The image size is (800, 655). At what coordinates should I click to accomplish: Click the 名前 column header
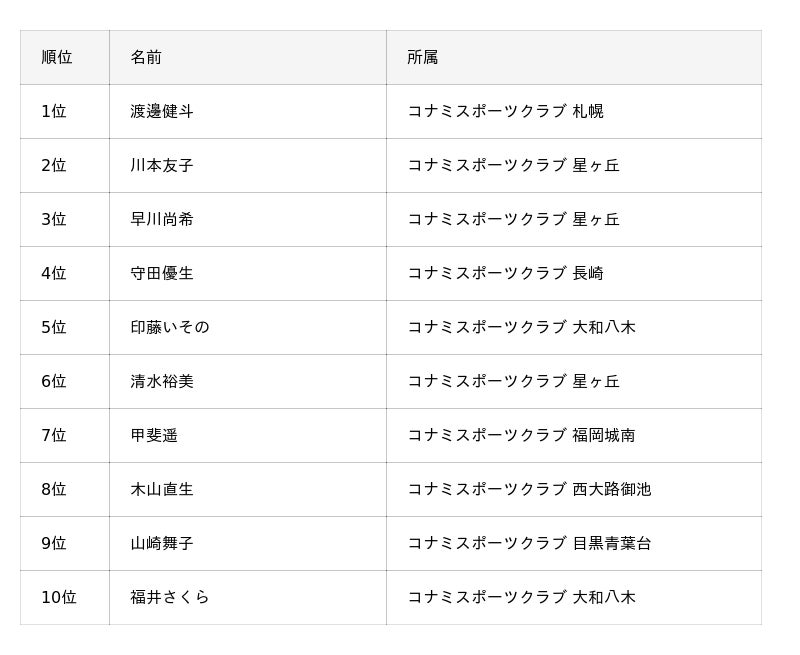[146, 58]
